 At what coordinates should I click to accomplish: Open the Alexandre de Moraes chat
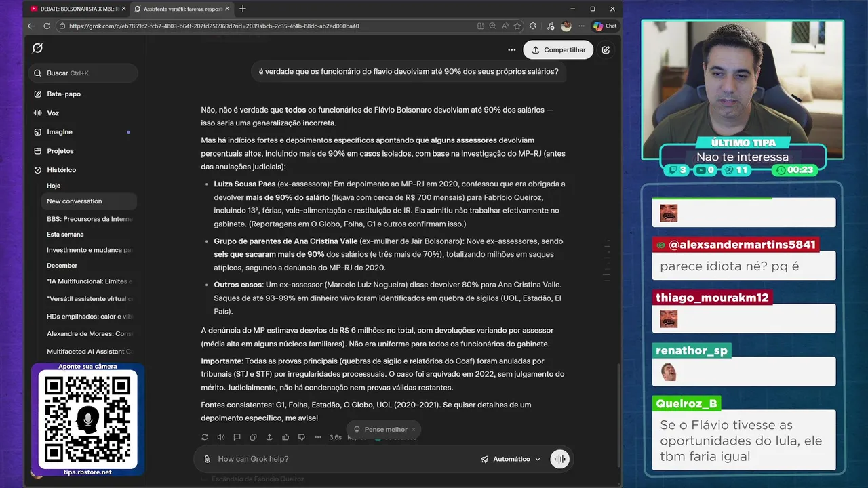pos(88,334)
